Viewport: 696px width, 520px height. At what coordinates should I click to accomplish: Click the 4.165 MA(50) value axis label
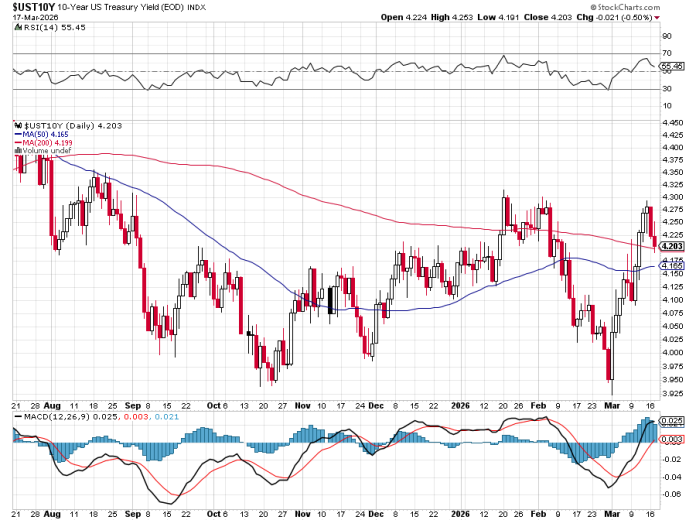click(672, 266)
